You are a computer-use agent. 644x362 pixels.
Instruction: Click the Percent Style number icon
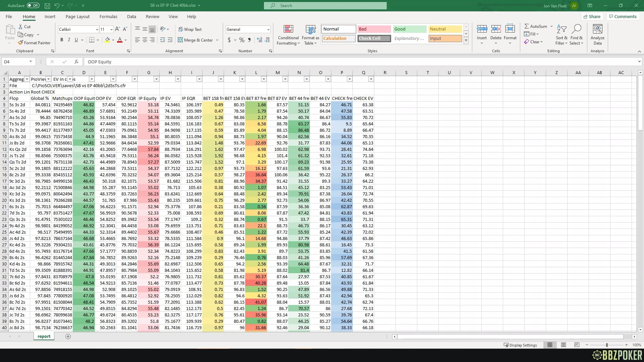point(242,40)
